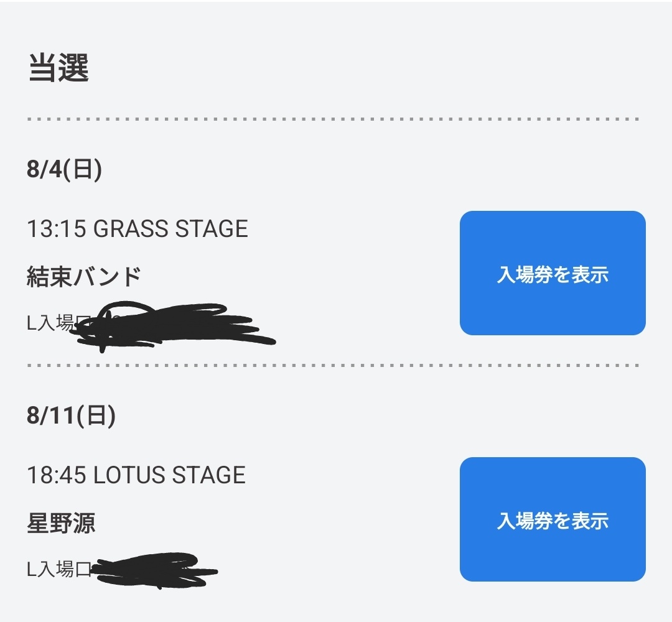The width and height of the screenshot is (672, 622).
Task: Show the entry ticket for 結束バンド
Action: (x=553, y=274)
